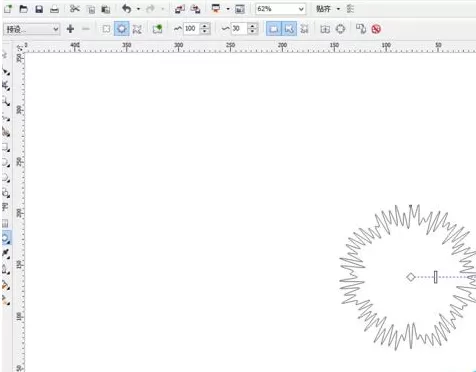Image resolution: width=476 pixels, height=372 pixels.
Task: Expand the 贴齐 snap options arrow
Action: point(338,9)
